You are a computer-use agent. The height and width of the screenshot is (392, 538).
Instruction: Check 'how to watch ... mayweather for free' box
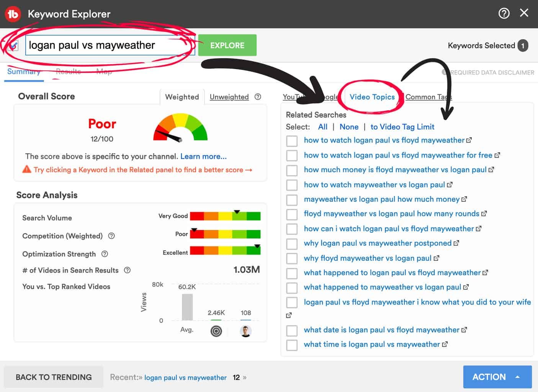(x=292, y=155)
